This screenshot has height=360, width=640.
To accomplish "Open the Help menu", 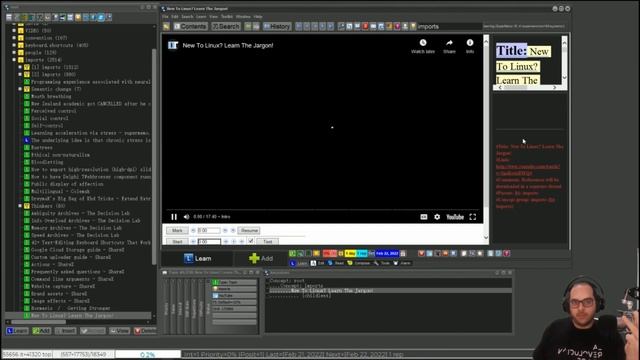I will (x=258, y=17).
